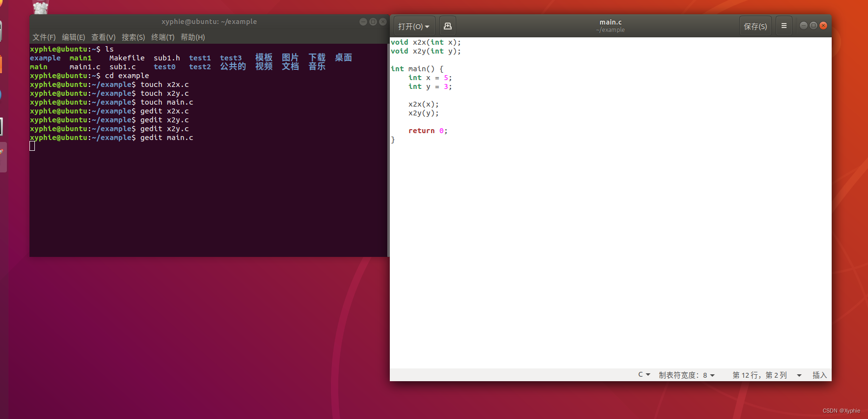
Task: Click 'test3' directory in terminal output
Action: pos(231,58)
